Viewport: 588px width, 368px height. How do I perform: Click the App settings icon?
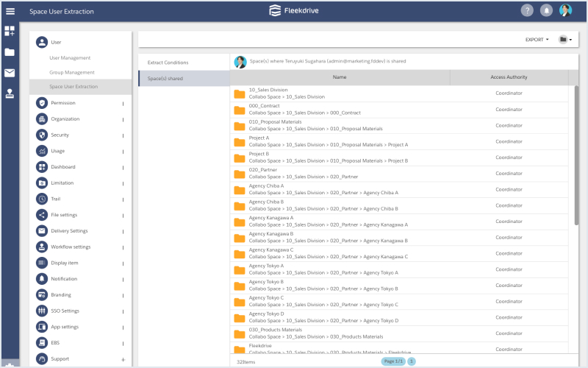click(42, 327)
